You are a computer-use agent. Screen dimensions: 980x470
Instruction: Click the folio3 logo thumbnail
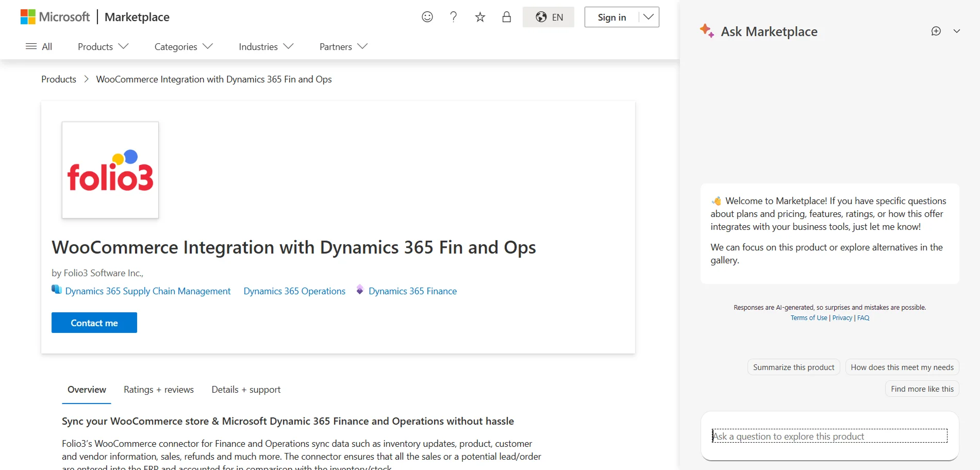click(110, 170)
